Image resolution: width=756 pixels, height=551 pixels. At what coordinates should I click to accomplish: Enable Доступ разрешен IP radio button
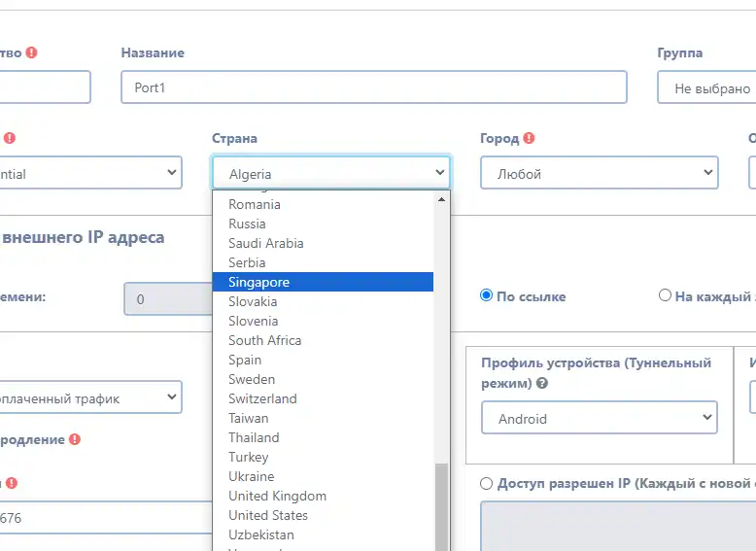click(x=487, y=483)
